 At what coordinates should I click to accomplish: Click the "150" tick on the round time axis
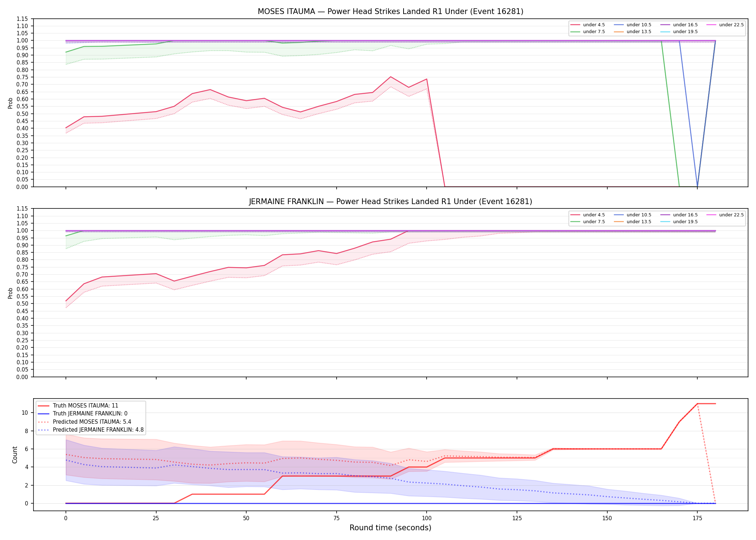click(x=607, y=518)
